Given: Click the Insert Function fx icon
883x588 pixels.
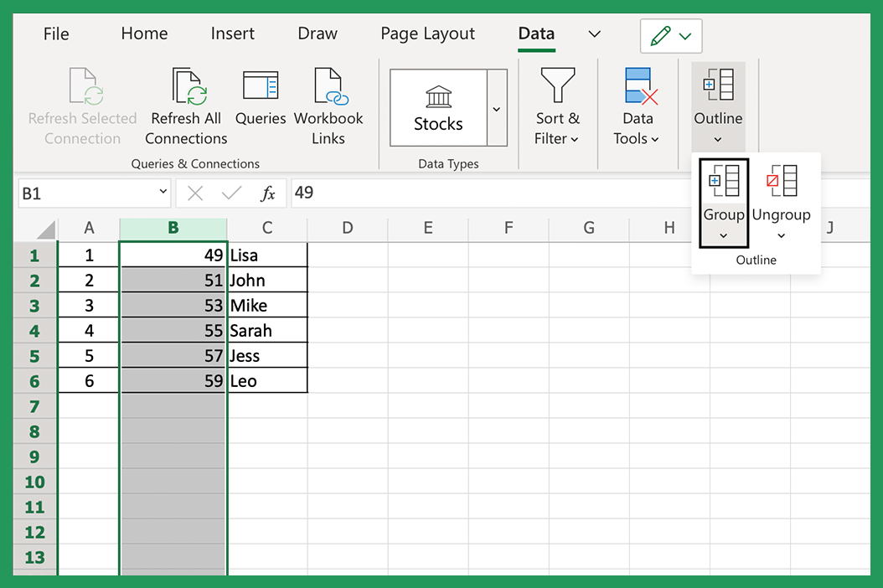Looking at the screenshot, I should coord(268,193).
